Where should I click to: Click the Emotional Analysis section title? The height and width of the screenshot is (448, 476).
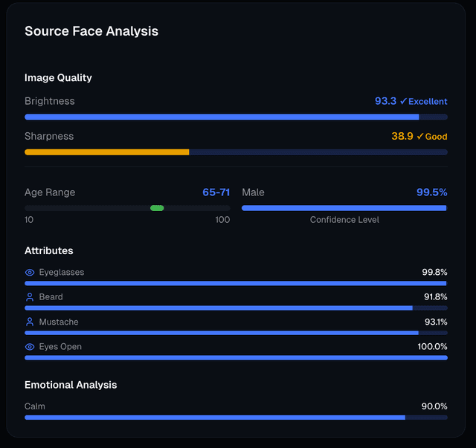[x=71, y=385]
